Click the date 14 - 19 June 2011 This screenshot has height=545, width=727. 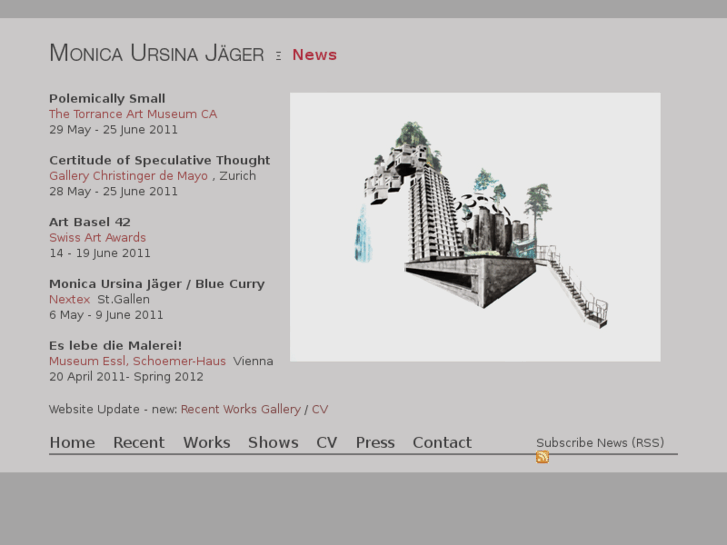pyautogui.click(x=100, y=253)
